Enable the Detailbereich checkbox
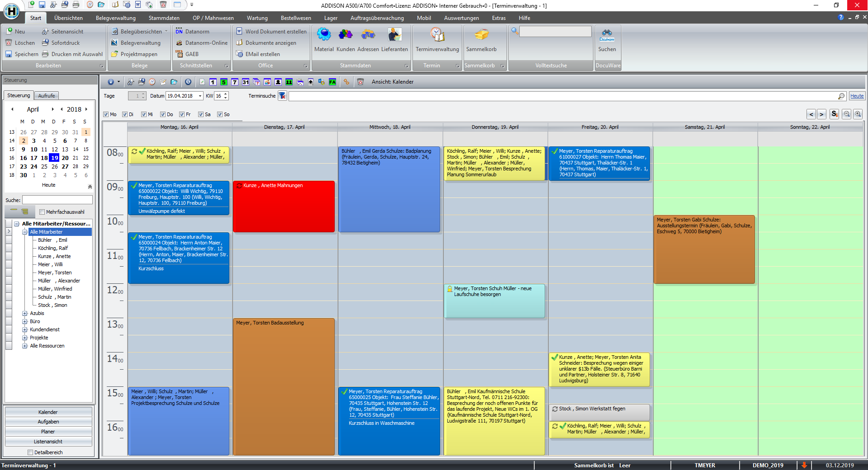The height and width of the screenshot is (470, 868). pos(30,452)
